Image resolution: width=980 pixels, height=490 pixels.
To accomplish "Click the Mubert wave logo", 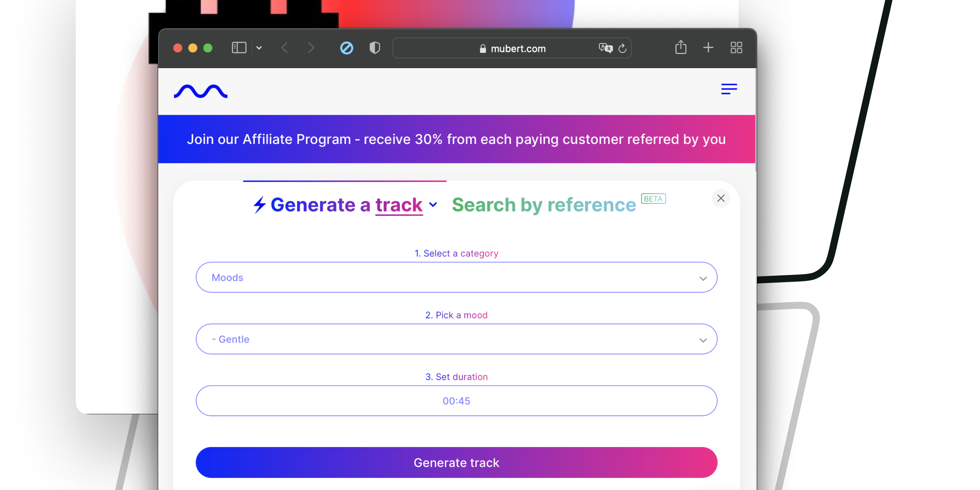I will (200, 92).
